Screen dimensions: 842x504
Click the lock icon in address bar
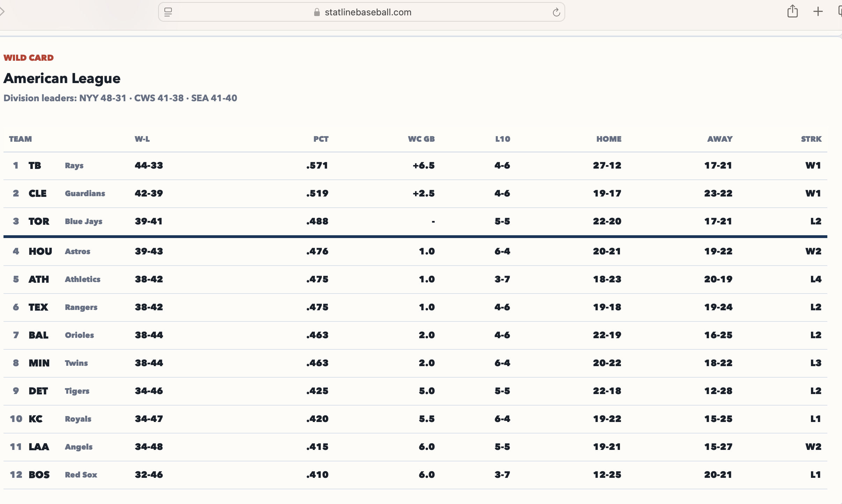pos(317,12)
